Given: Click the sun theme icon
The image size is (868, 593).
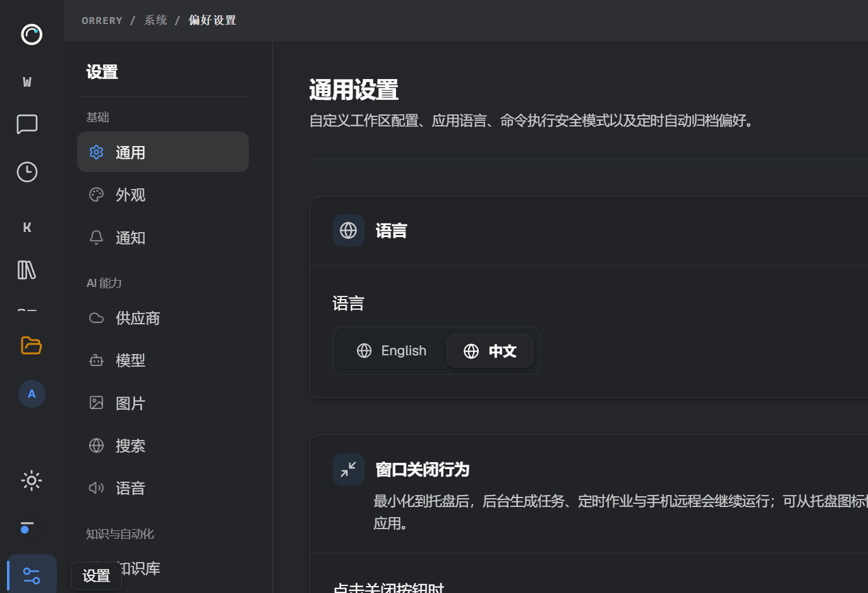Looking at the screenshot, I should coord(32,480).
